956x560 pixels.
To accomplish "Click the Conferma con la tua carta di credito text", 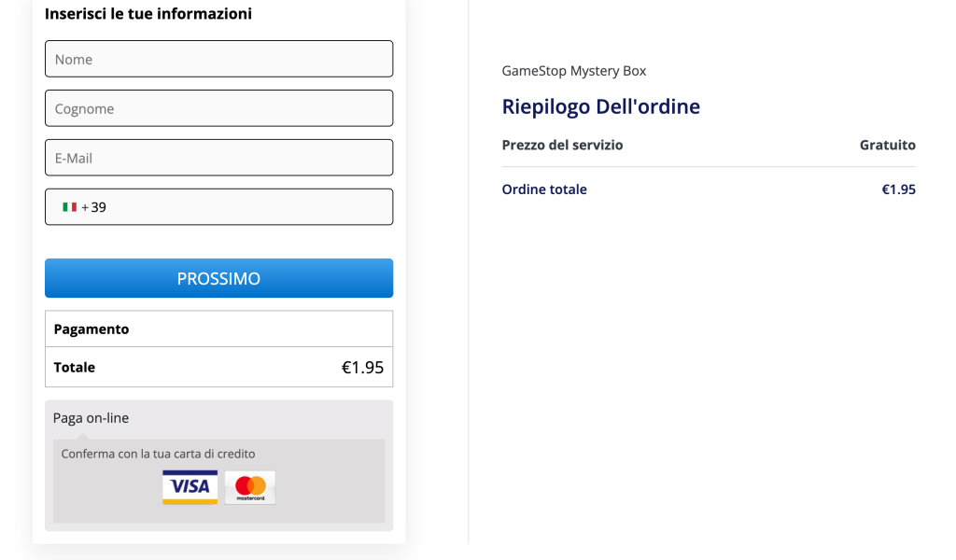I will click(x=157, y=452).
